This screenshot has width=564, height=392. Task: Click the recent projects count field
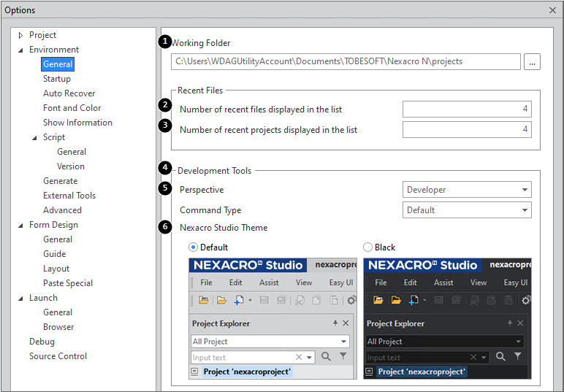[467, 130]
